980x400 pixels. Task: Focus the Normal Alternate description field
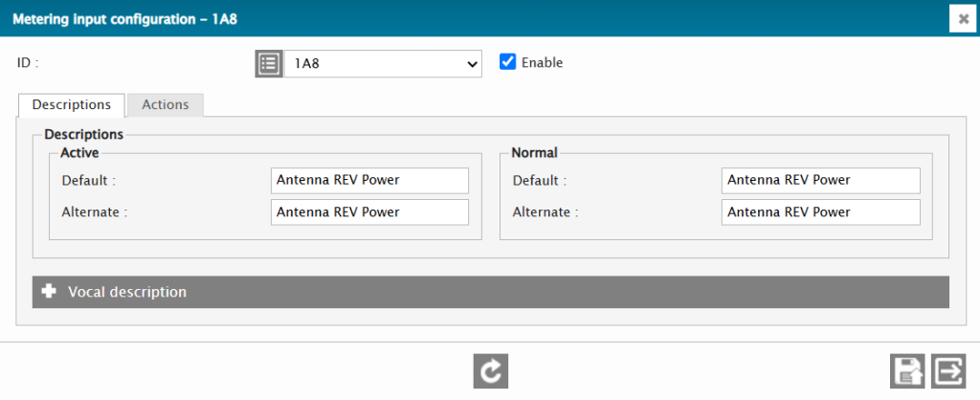tap(820, 211)
